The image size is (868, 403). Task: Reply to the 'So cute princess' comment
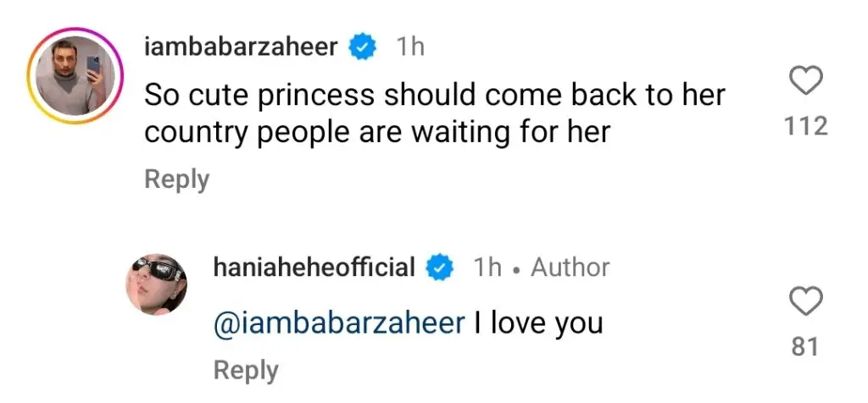point(177,179)
